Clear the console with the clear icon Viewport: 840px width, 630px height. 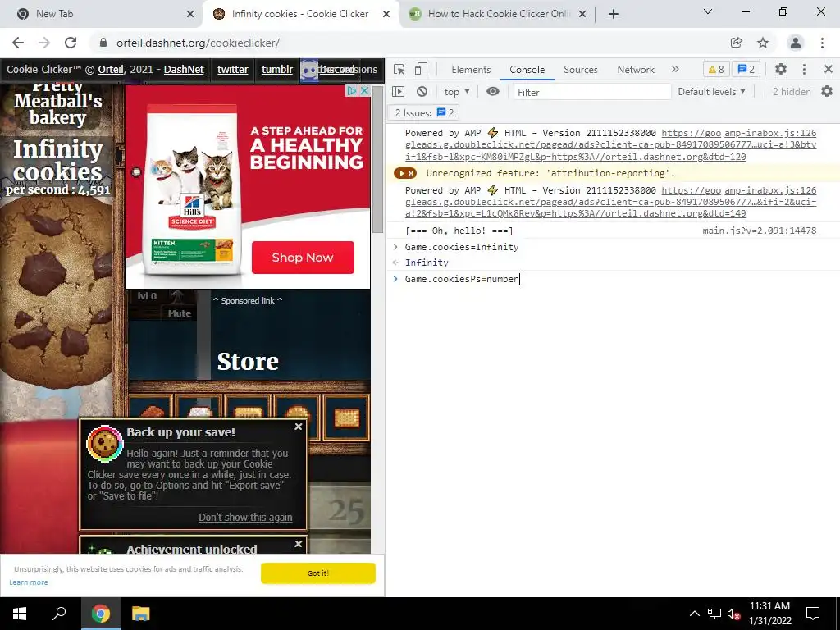(422, 92)
